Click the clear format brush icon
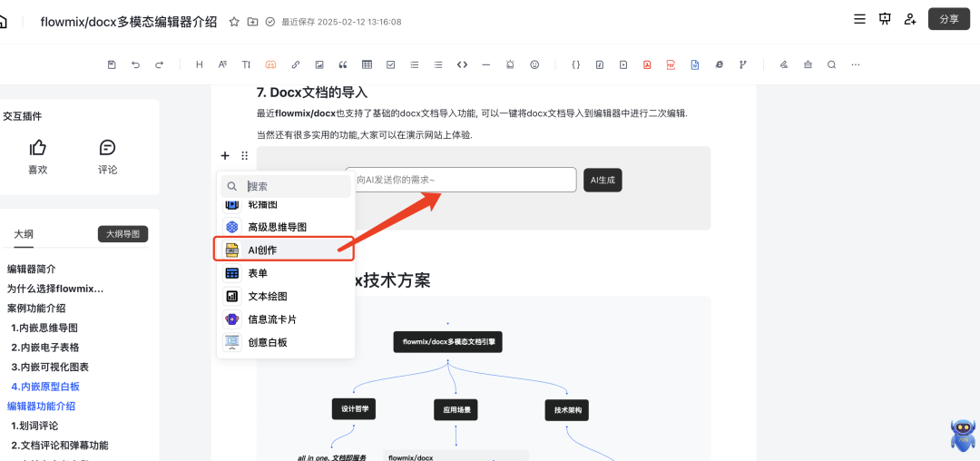Viewport: 980px width, 461px height. [808, 64]
